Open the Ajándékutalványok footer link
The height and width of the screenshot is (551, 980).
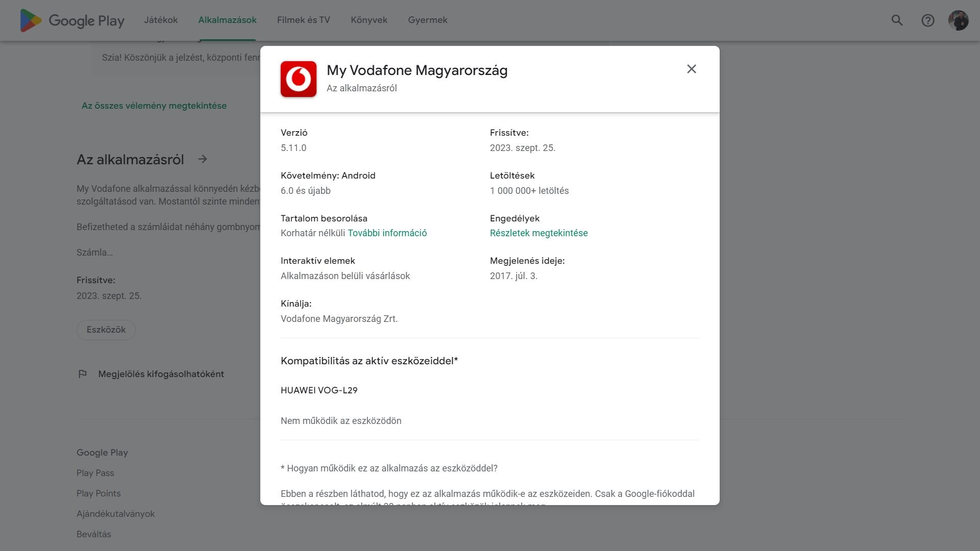tap(115, 514)
